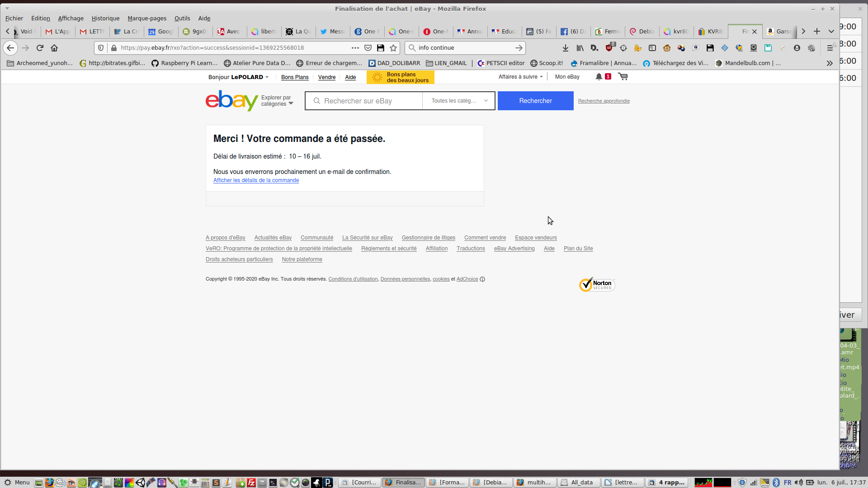Click the downloads arrow icon
The height and width of the screenshot is (488, 868).
(x=565, y=47)
